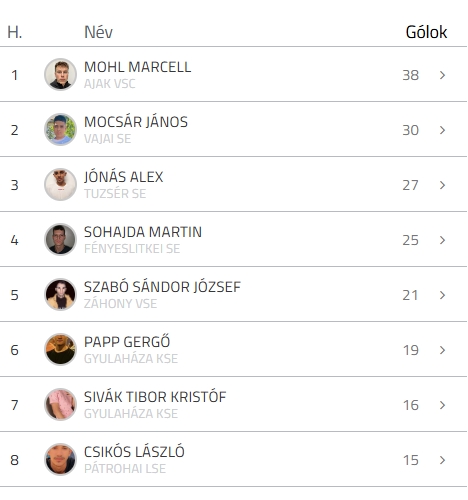This screenshot has width=468, height=500.
Task: Open Papp Gergő's profile picture
Action: click(60, 349)
